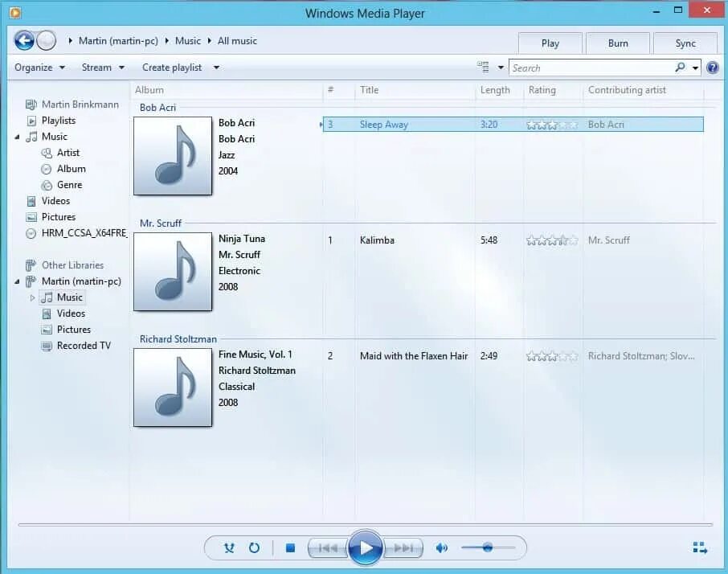Turn repeat on
This screenshot has width=728, height=574.
click(254, 548)
